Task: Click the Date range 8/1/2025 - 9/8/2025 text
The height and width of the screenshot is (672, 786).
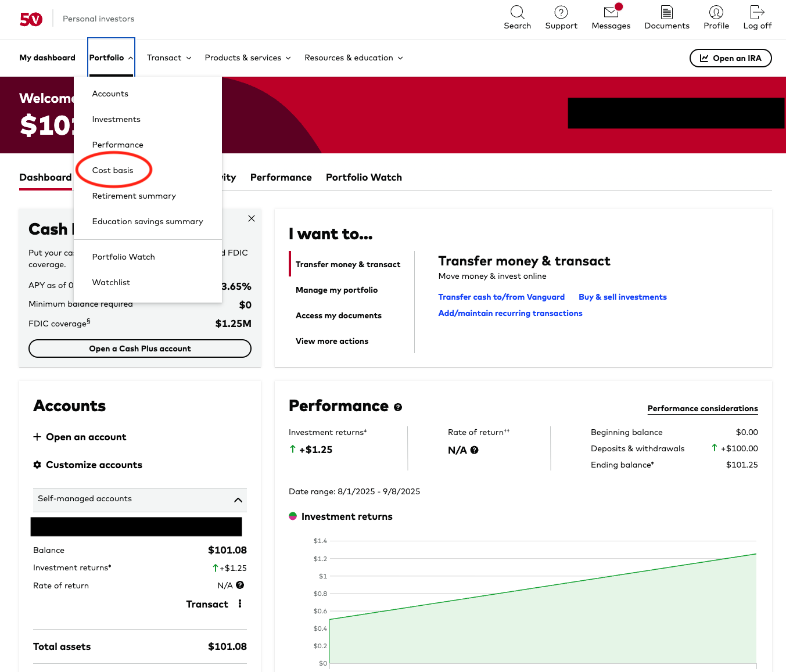Action: [354, 491]
